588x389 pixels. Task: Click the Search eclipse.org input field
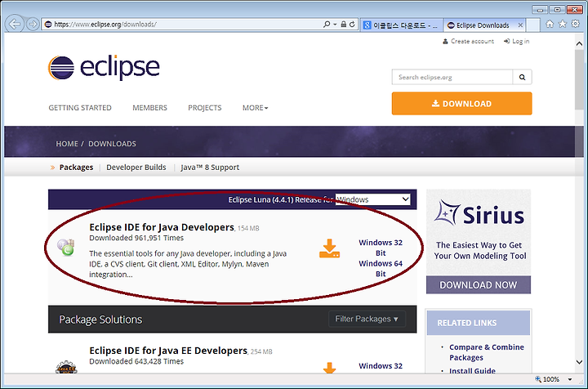coord(452,78)
